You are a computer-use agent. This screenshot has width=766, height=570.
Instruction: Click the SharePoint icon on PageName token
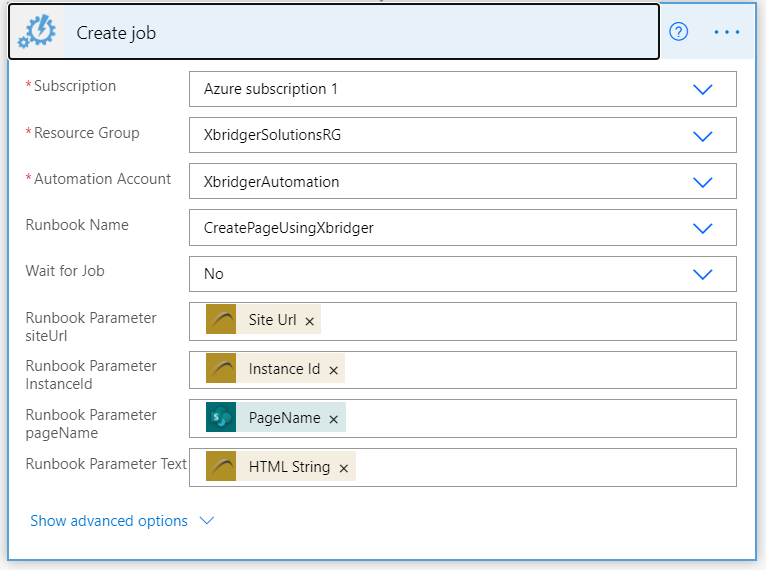221,417
